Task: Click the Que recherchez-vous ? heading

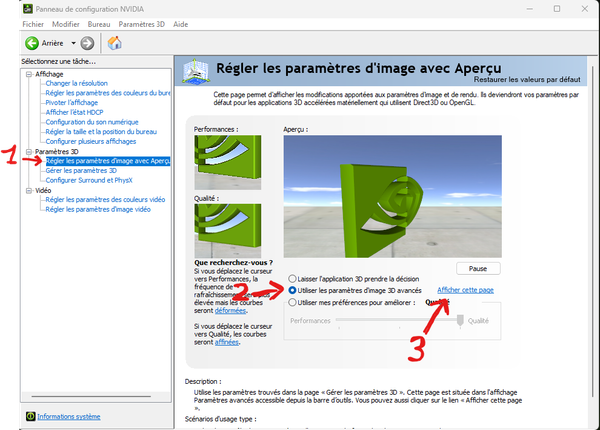Action: (x=233, y=262)
